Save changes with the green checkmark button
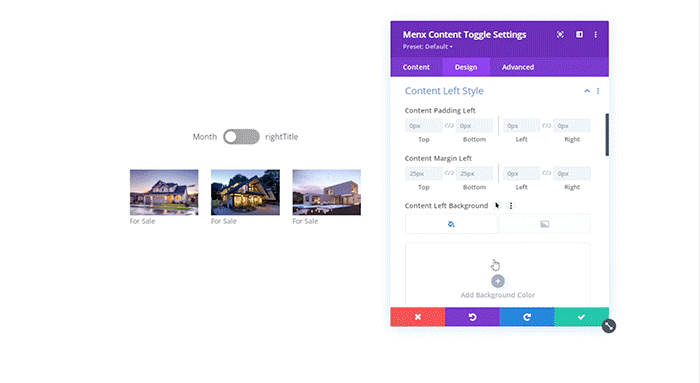 (581, 317)
